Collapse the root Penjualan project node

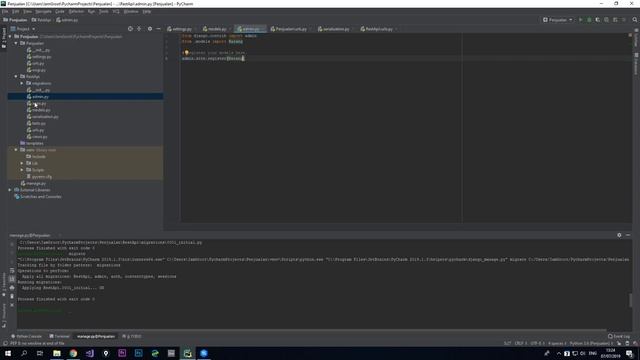[x=10, y=36]
